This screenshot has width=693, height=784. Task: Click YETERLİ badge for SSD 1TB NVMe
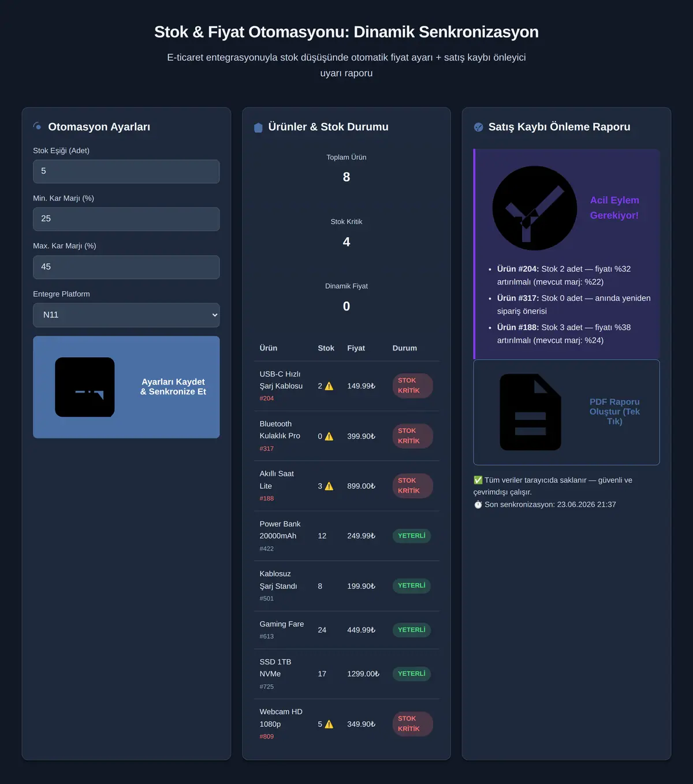pos(412,674)
